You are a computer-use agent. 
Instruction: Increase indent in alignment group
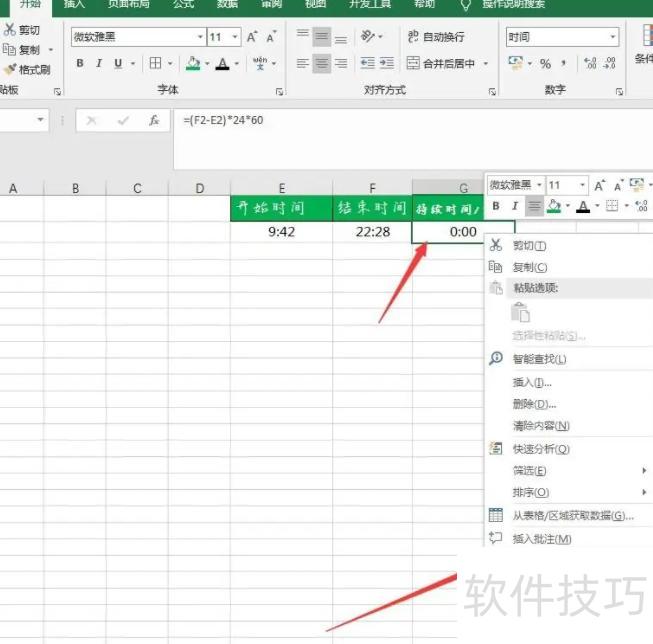pyautogui.click(x=387, y=63)
